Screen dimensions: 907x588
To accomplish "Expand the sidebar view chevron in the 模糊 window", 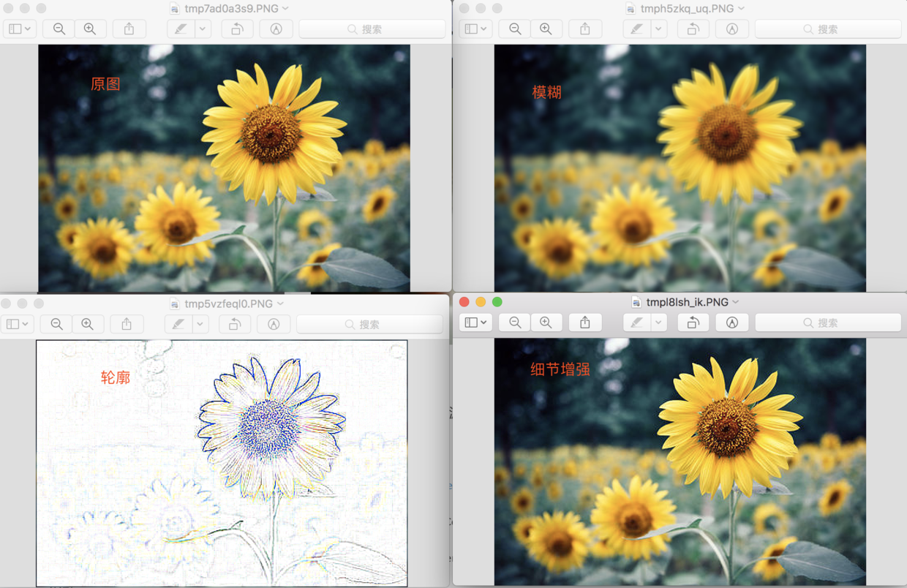I will 484,29.
